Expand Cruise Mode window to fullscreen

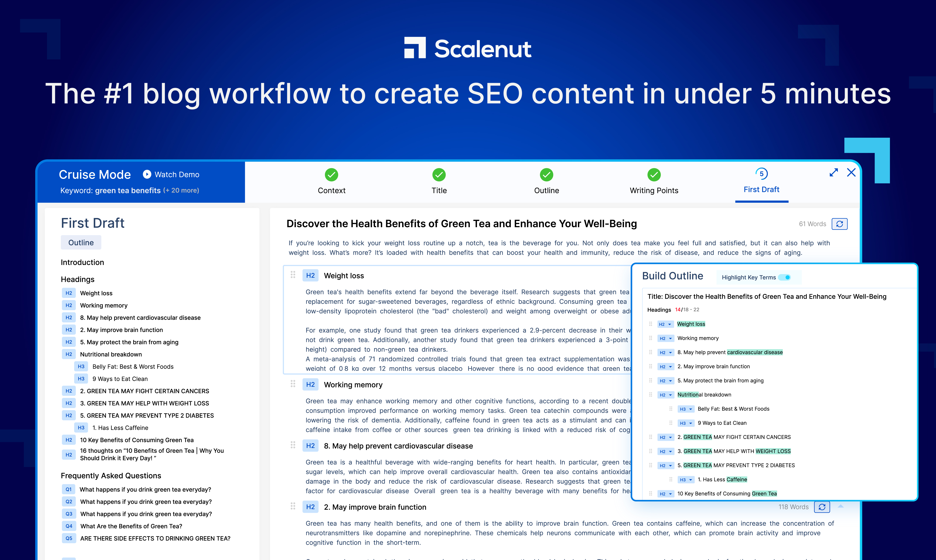click(x=834, y=173)
